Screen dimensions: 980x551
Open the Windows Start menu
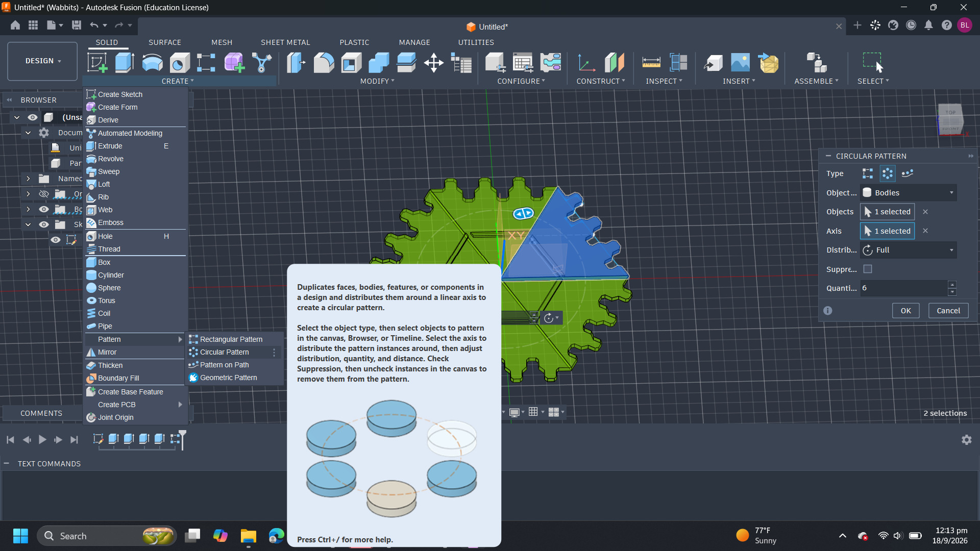pos(20,536)
